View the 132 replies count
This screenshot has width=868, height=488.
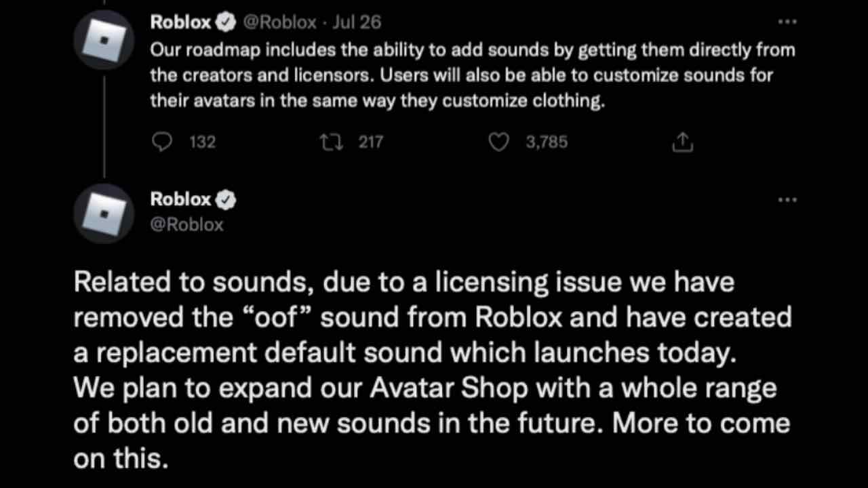[x=202, y=142]
